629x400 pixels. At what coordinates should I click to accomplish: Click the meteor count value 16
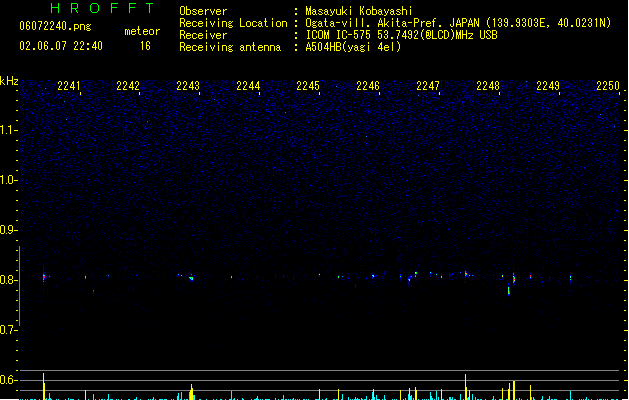pos(145,46)
